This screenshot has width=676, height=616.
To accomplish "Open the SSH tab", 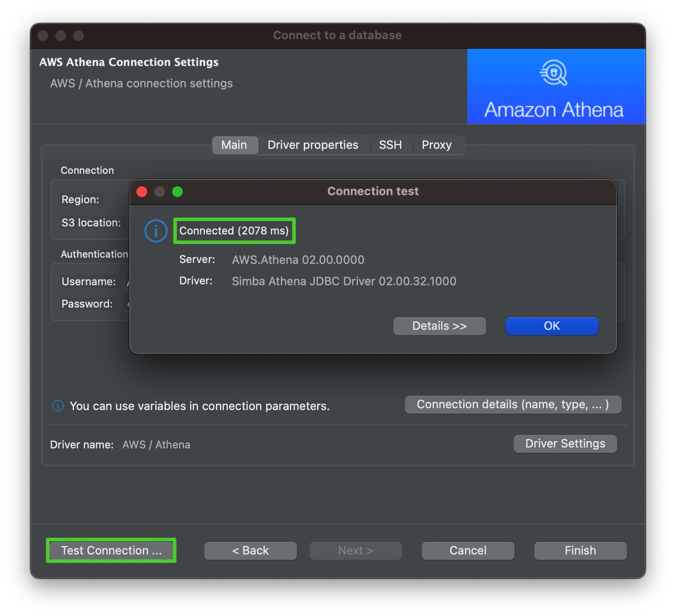I will (x=390, y=145).
